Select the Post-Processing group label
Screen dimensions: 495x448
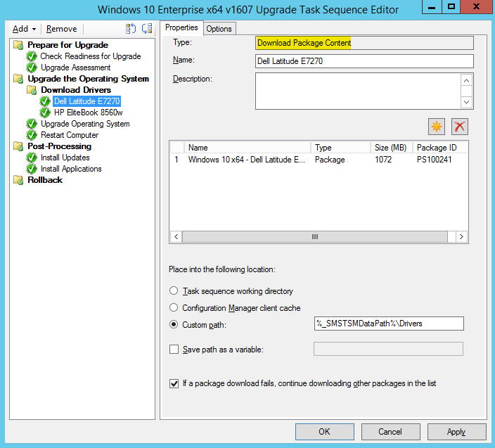tap(60, 146)
